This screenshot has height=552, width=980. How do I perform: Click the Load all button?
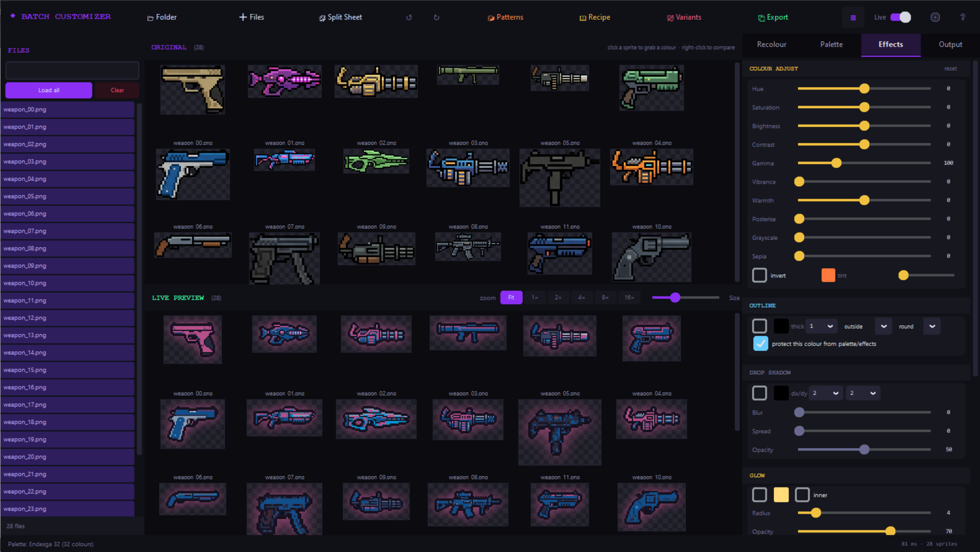[x=49, y=90]
